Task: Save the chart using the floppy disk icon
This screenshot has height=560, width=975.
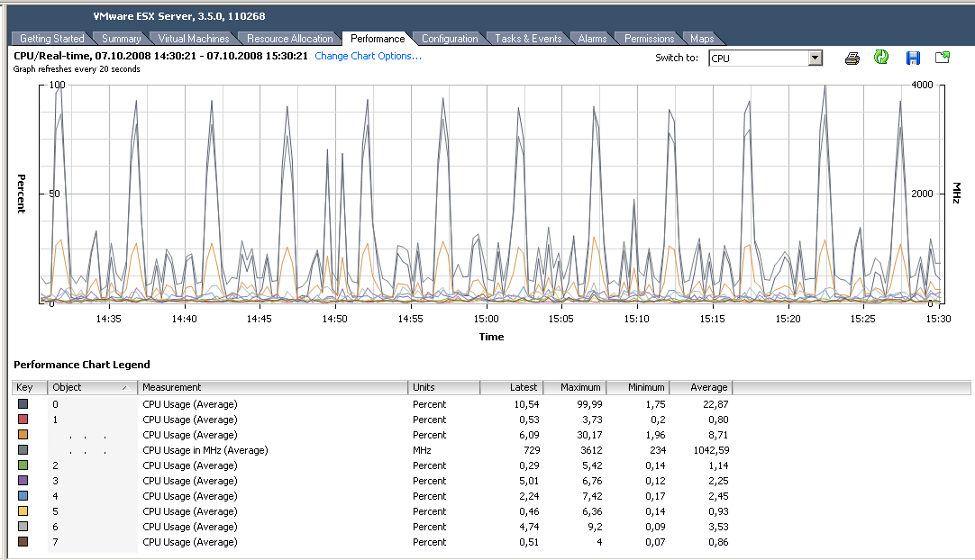Action: [x=913, y=58]
